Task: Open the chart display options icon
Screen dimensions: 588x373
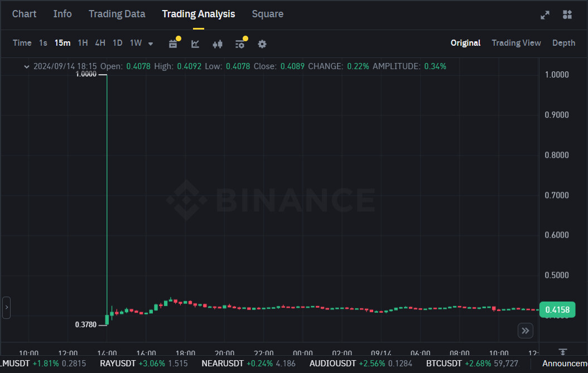Action: click(x=240, y=44)
